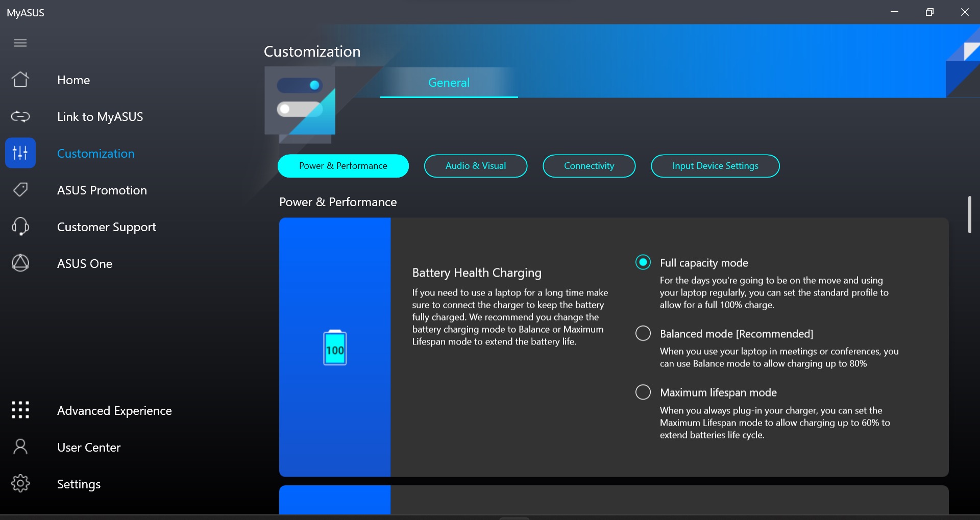Image resolution: width=980 pixels, height=520 pixels.
Task: Click the Power & Performance section heading
Action: click(338, 202)
